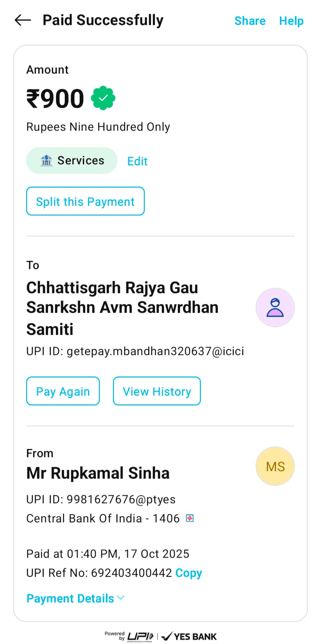Expand the Payment Details section

coord(70,599)
